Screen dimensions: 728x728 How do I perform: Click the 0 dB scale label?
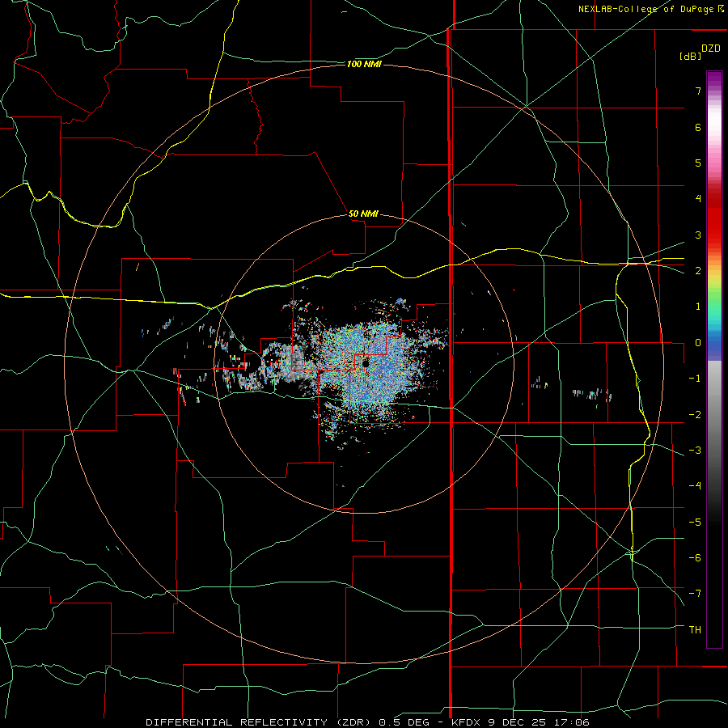[698, 343]
